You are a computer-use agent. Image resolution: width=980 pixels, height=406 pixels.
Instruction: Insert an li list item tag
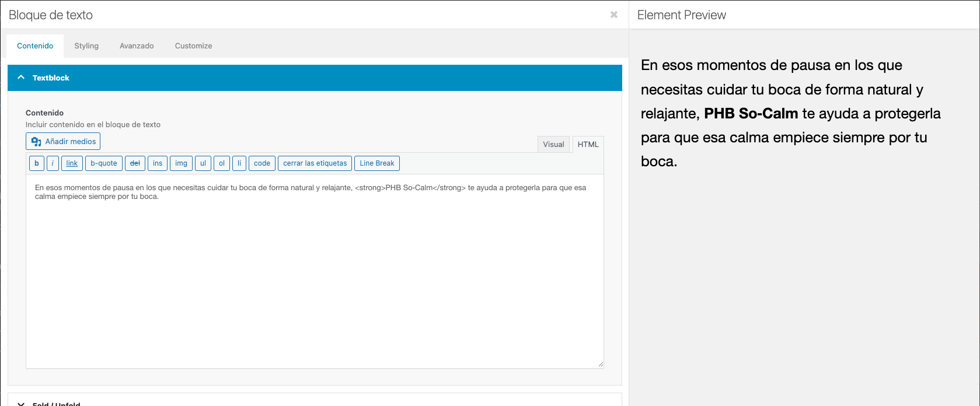click(x=239, y=163)
